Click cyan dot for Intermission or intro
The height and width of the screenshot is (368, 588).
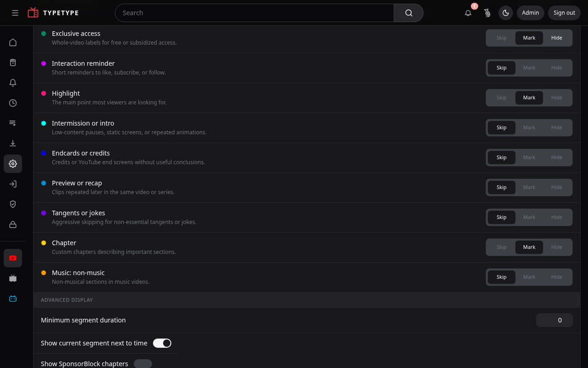(44, 123)
